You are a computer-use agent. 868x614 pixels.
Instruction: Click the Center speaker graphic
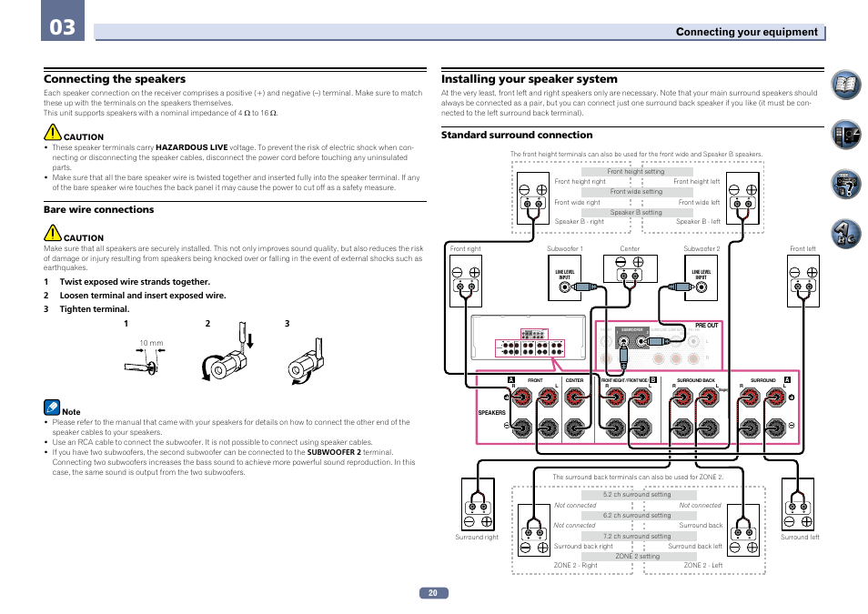coord(630,269)
